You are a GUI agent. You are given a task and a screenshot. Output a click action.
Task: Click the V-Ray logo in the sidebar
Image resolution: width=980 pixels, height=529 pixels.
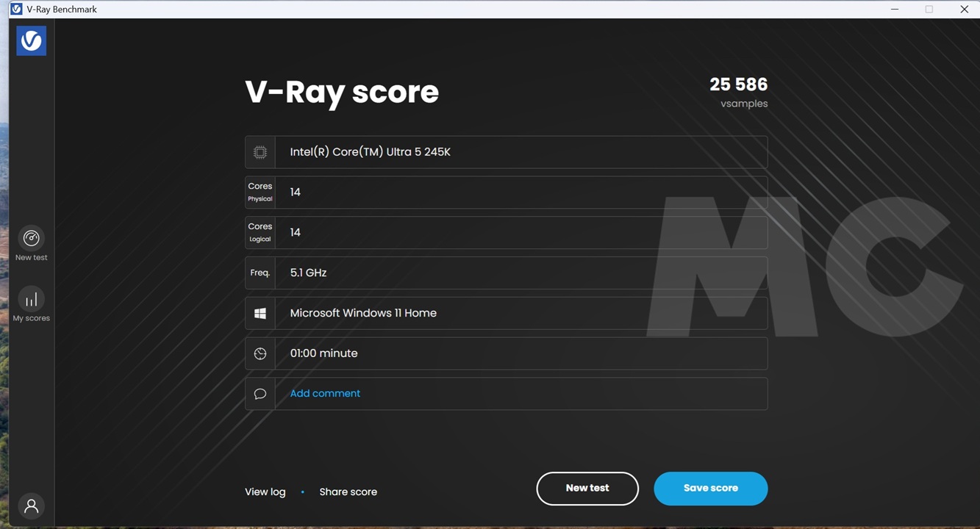[31, 40]
